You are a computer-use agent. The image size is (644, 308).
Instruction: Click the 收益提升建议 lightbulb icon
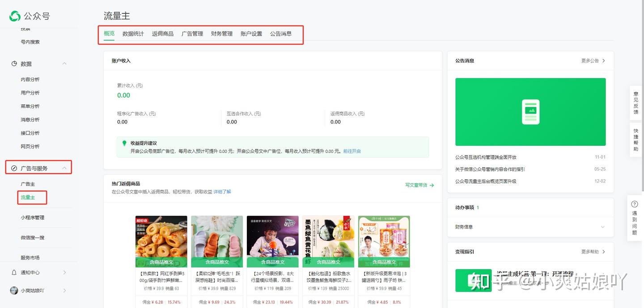tap(124, 143)
